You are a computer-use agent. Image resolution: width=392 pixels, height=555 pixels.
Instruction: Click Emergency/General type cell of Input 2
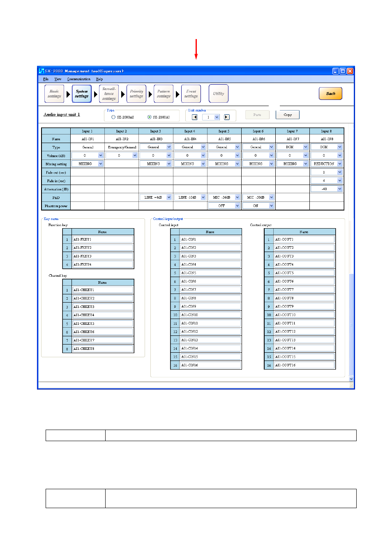tap(122, 147)
